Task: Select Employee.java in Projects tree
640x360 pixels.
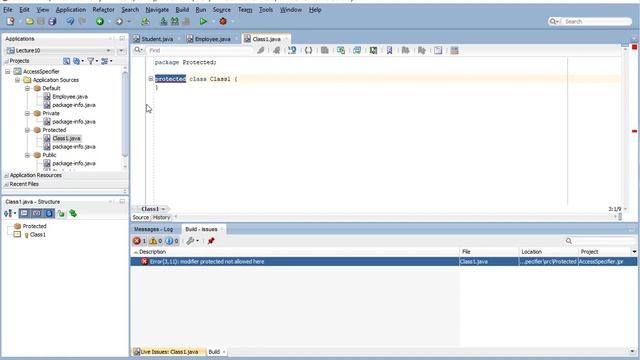Action: [x=70, y=97]
